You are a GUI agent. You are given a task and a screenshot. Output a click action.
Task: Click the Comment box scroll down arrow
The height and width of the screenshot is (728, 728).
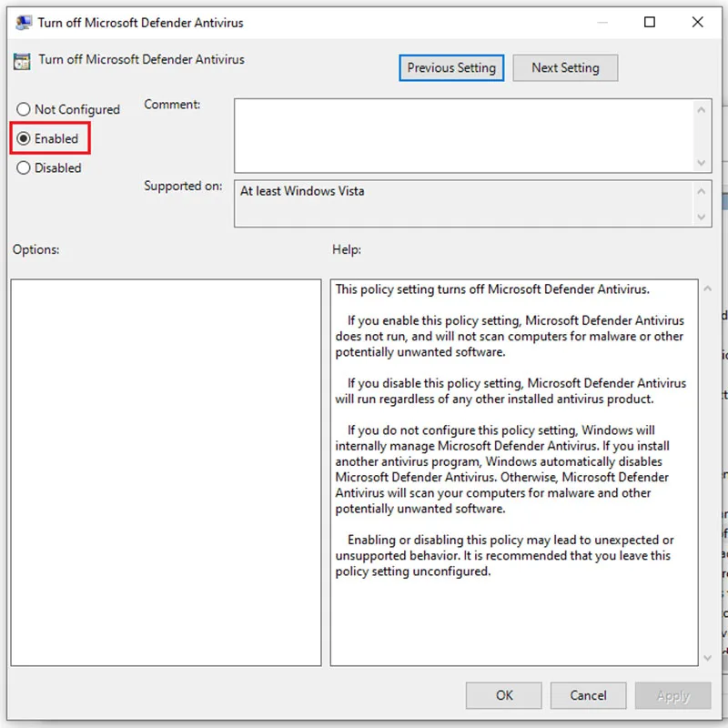coord(701,163)
